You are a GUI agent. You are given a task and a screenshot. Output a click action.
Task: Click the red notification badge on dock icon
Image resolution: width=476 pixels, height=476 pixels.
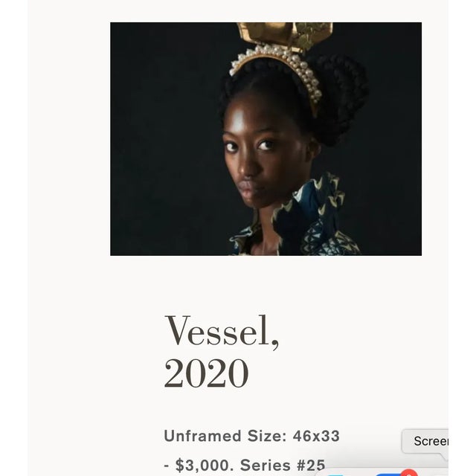[408, 473]
